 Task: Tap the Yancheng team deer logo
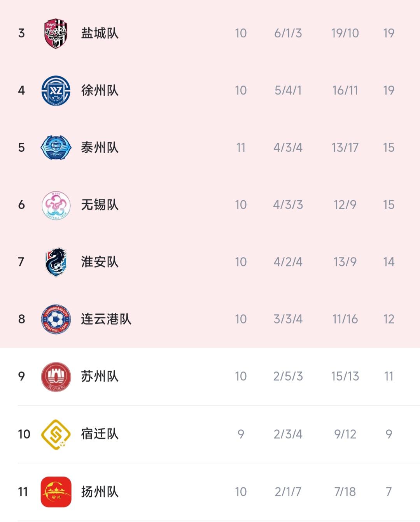tap(56, 33)
